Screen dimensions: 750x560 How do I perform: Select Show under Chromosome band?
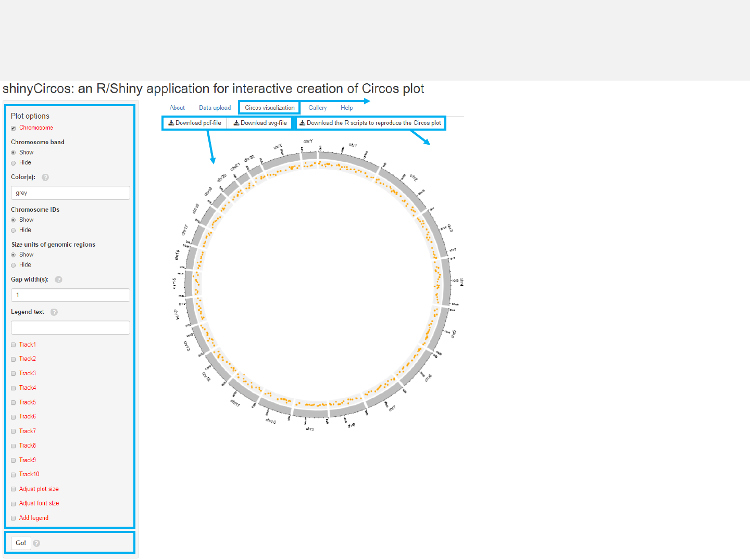point(14,152)
